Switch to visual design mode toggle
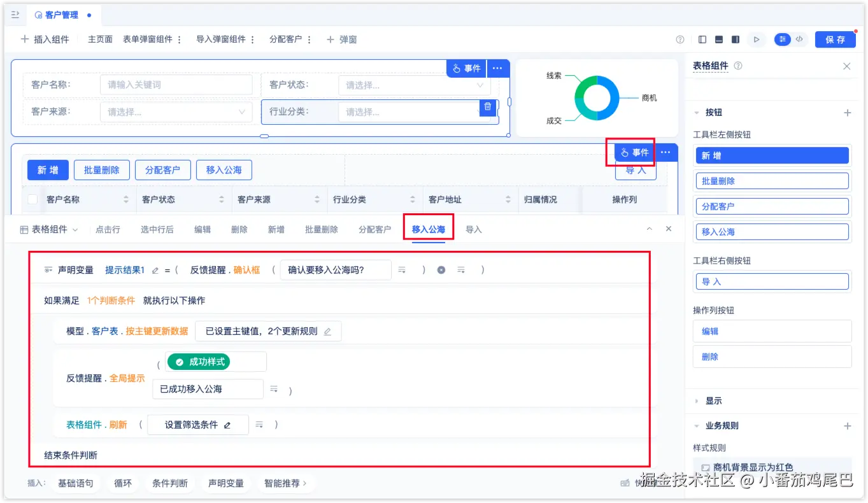 click(783, 39)
